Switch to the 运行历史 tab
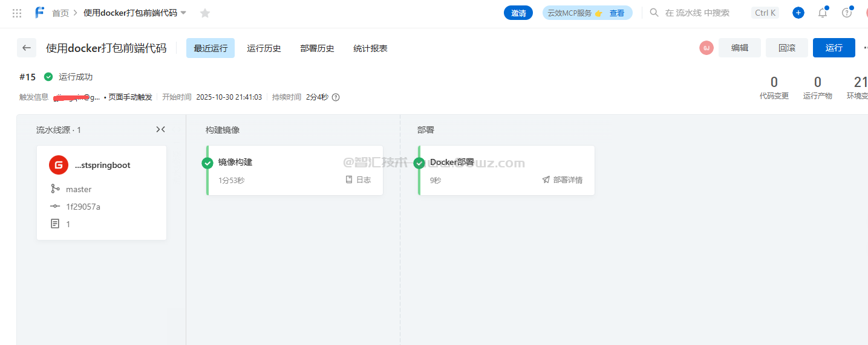Screen dimensions: 868x345 (x=264, y=48)
